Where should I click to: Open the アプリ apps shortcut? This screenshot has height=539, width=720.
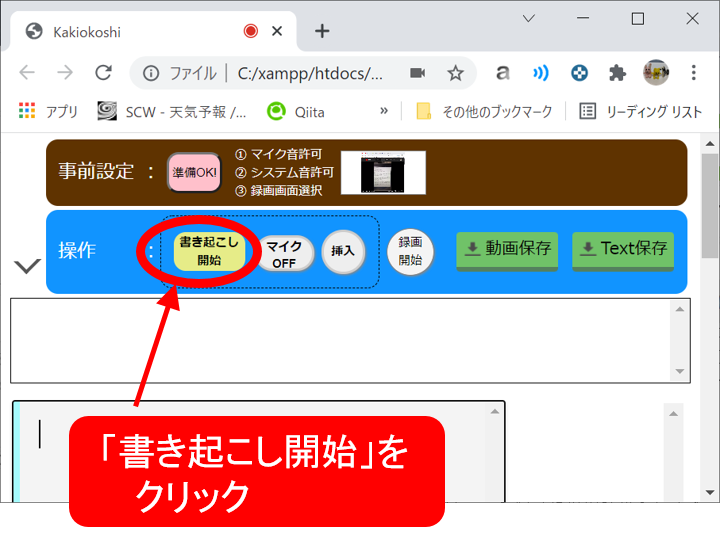(x=48, y=111)
